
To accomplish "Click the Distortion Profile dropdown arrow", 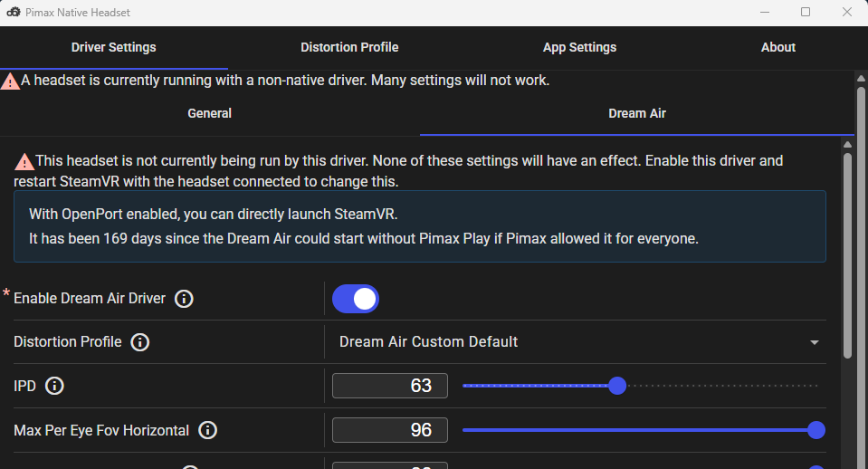I will tap(815, 343).
